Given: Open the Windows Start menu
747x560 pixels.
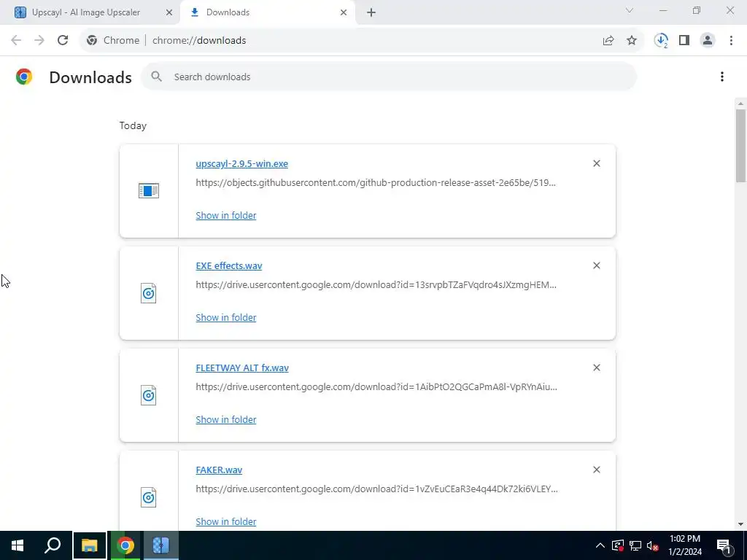Looking at the screenshot, I should (18, 545).
